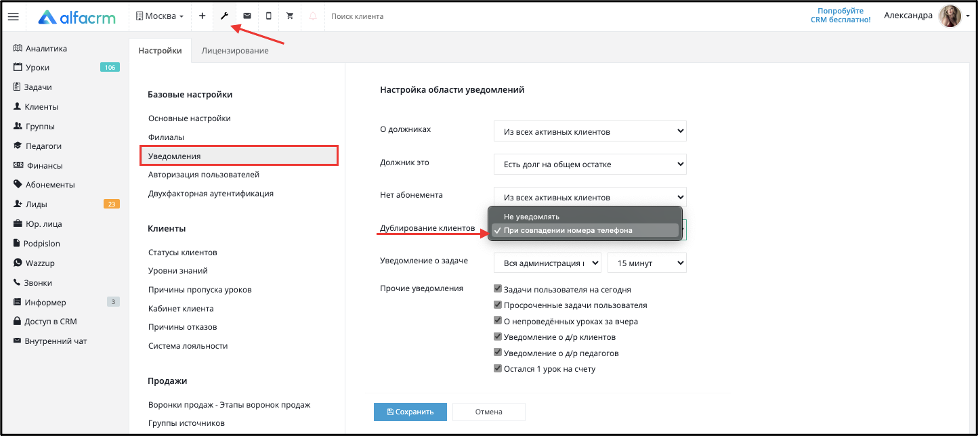
Task: Open the 15 минут dropdown
Action: pos(647,263)
